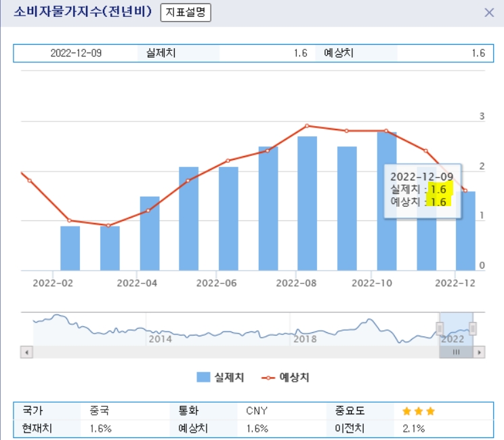Click the right handle of the range selector
The width and height of the screenshot is (504, 440).
(x=473, y=328)
